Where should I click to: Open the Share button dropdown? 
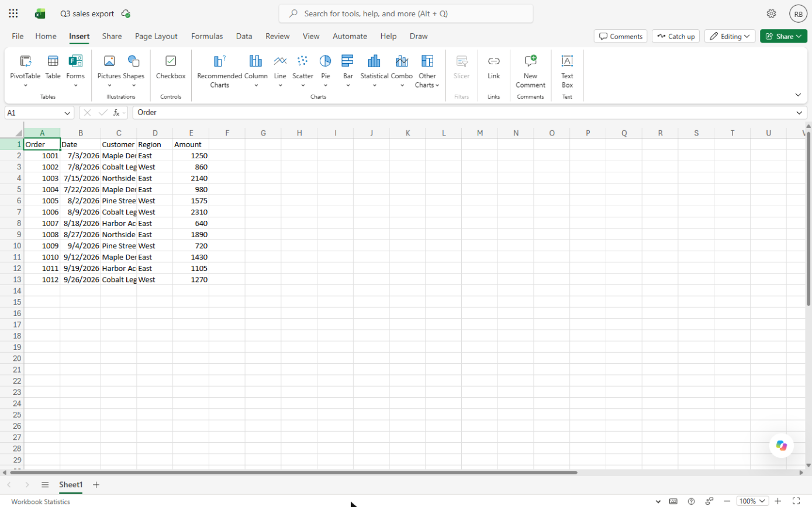click(x=783, y=36)
